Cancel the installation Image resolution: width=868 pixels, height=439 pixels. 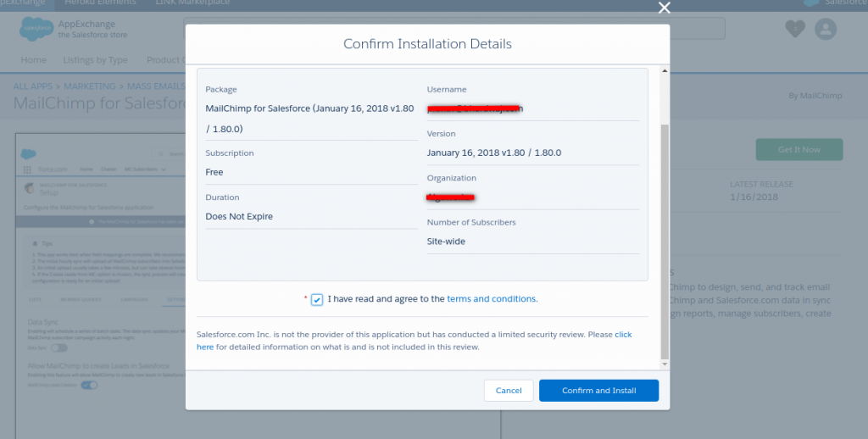[x=509, y=391]
